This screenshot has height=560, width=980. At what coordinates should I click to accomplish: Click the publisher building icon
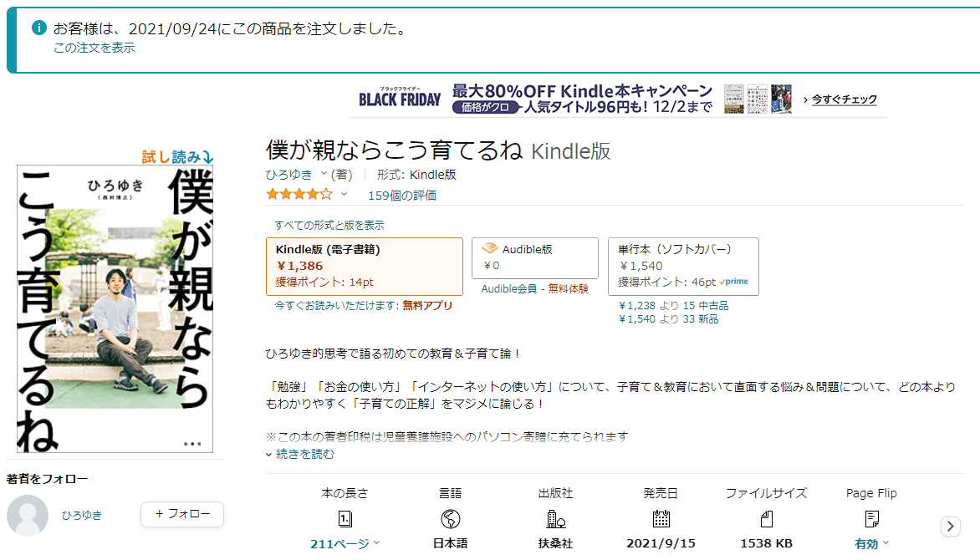(x=555, y=519)
